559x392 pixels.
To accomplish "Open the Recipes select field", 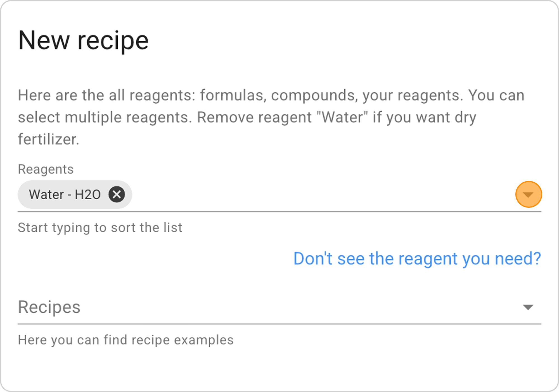I will click(279, 307).
